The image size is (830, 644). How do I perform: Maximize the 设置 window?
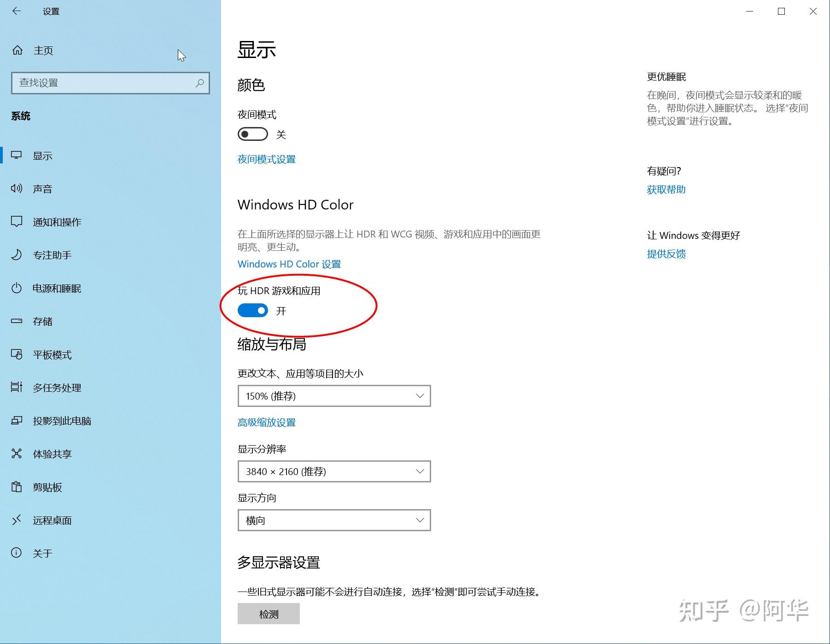click(x=781, y=11)
